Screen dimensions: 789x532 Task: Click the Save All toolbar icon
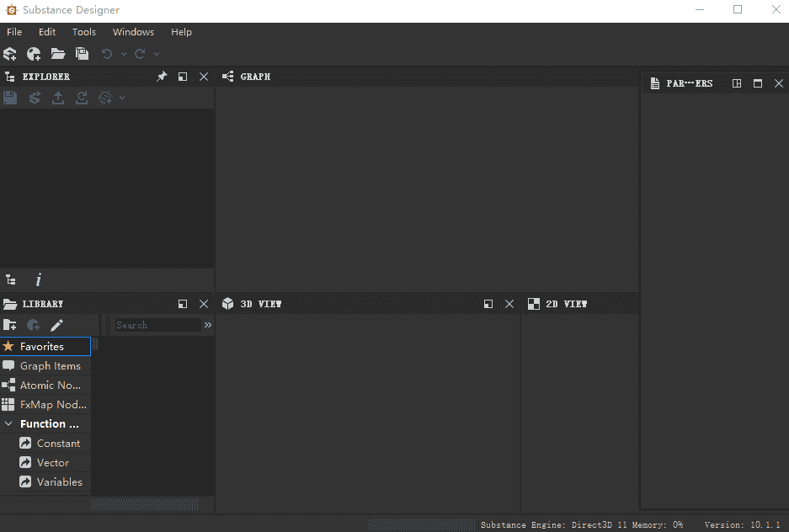tap(82, 54)
